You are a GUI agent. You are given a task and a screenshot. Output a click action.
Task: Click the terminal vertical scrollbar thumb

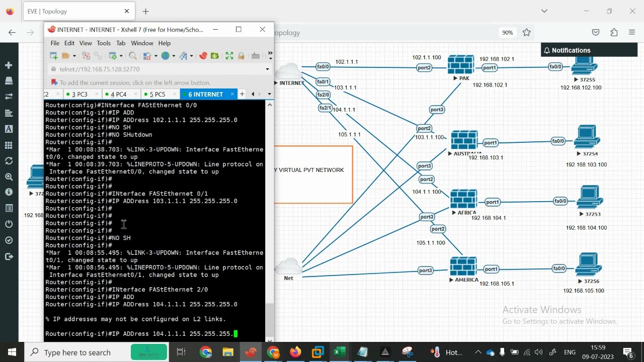click(x=270, y=320)
